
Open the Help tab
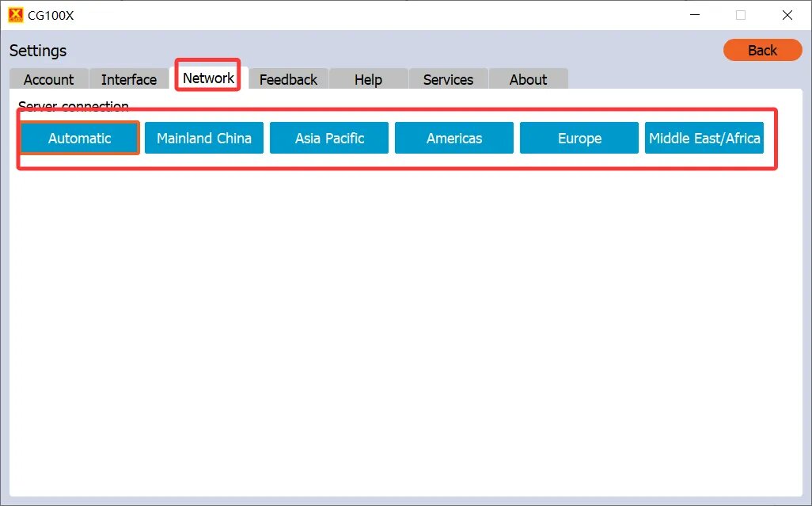pos(368,79)
